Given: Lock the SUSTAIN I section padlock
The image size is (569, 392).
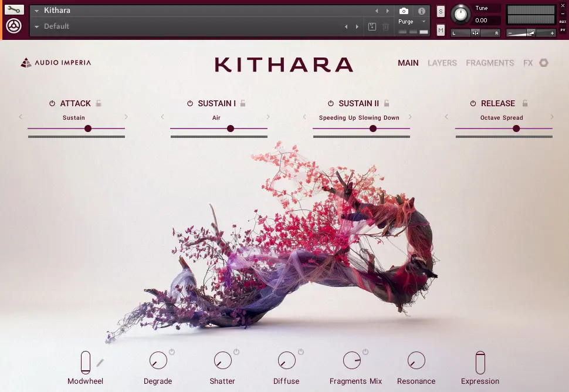Looking at the screenshot, I should click(x=243, y=103).
